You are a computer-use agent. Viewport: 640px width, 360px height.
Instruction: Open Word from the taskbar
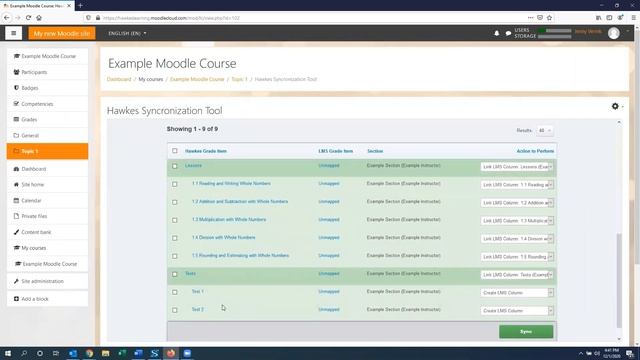[x=138, y=353]
